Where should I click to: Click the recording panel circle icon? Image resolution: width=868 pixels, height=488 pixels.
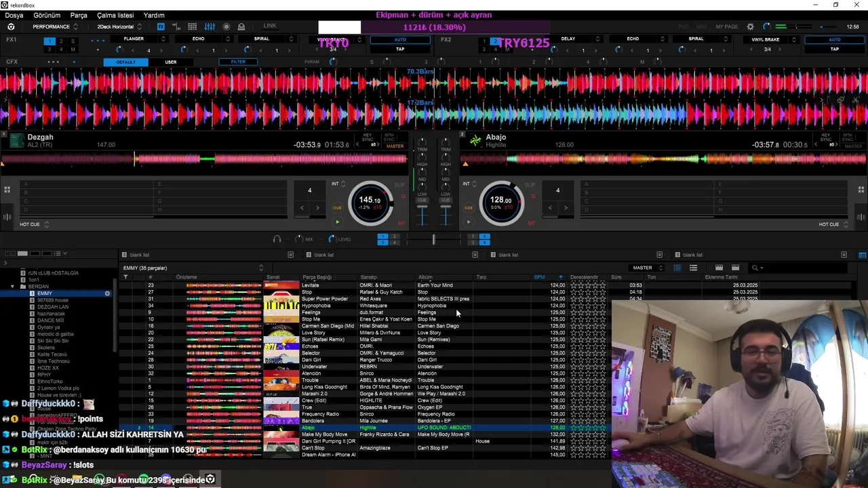click(x=226, y=26)
